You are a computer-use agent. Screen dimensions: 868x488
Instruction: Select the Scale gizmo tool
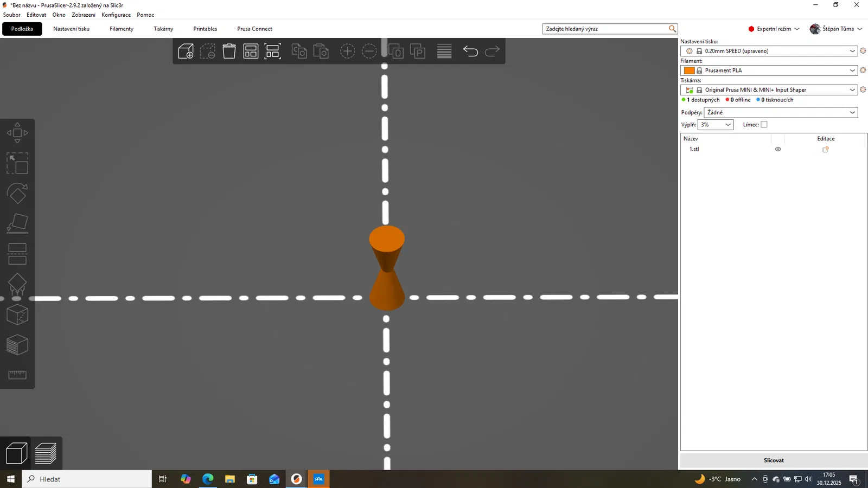[x=17, y=163]
